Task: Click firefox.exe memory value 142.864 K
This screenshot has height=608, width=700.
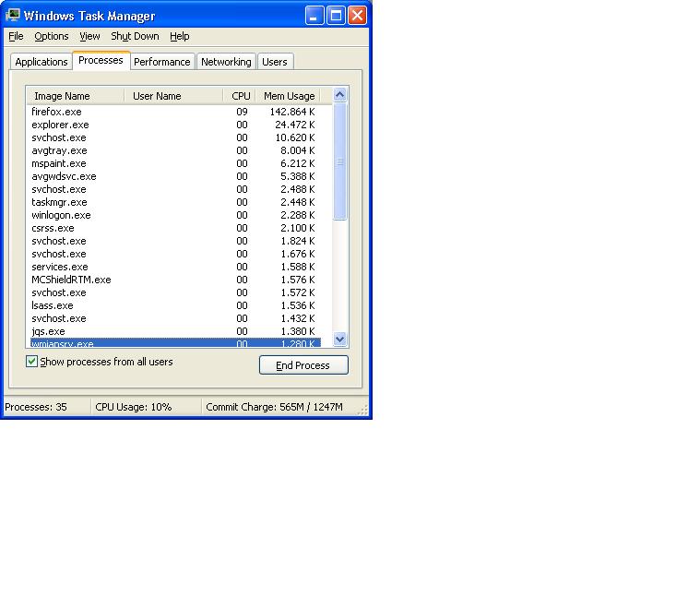Action: (x=292, y=112)
